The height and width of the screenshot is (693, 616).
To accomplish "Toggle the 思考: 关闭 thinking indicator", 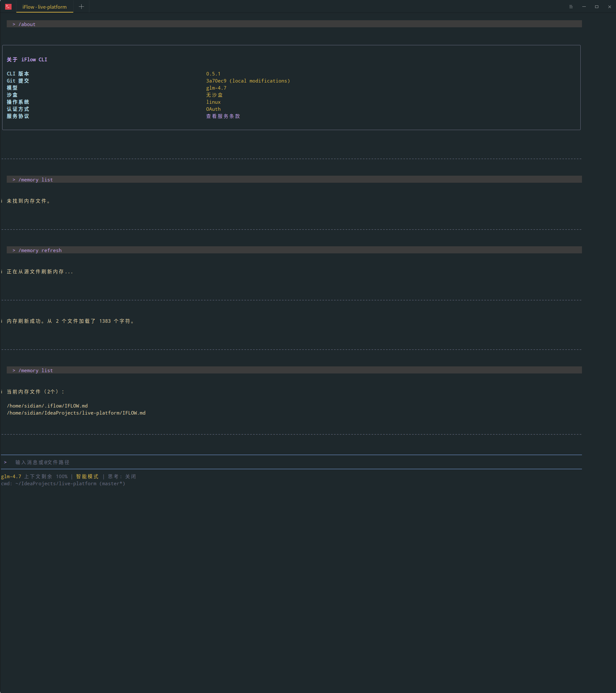I will (122, 477).
